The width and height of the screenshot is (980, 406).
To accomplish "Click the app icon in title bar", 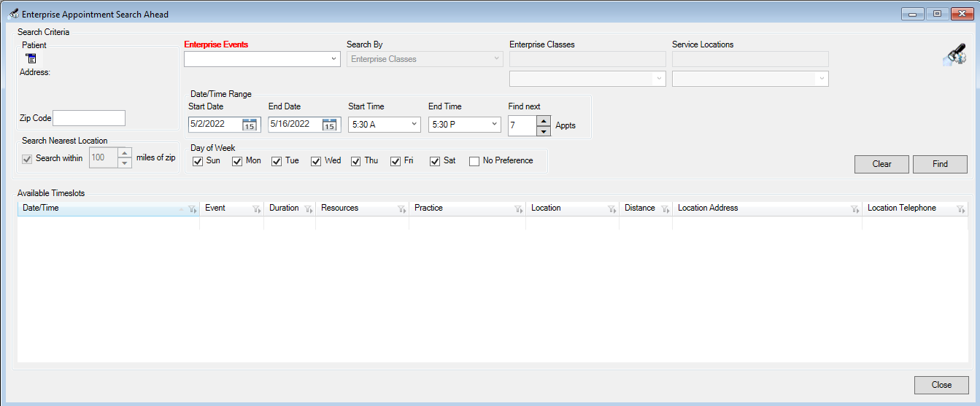I will [12, 14].
